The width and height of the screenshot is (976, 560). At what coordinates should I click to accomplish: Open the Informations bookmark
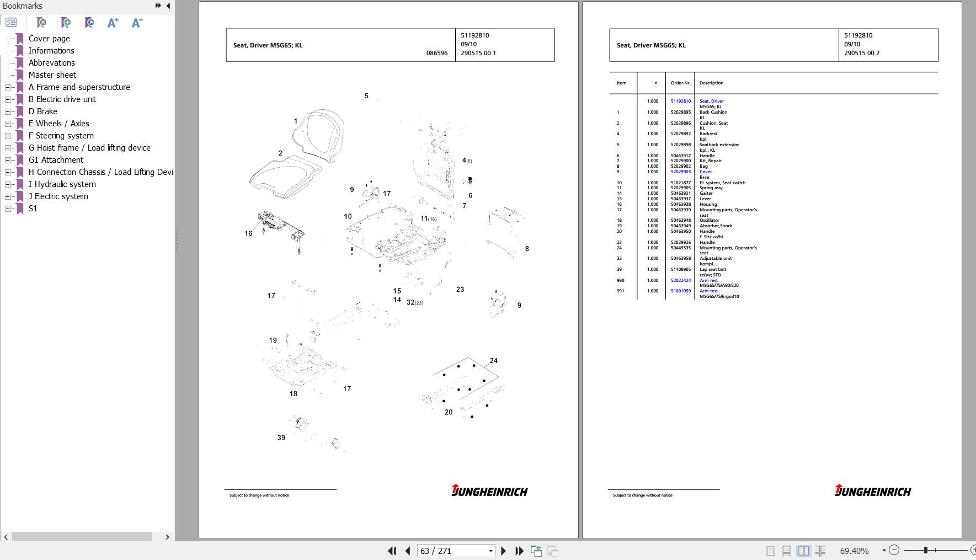tap(51, 51)
